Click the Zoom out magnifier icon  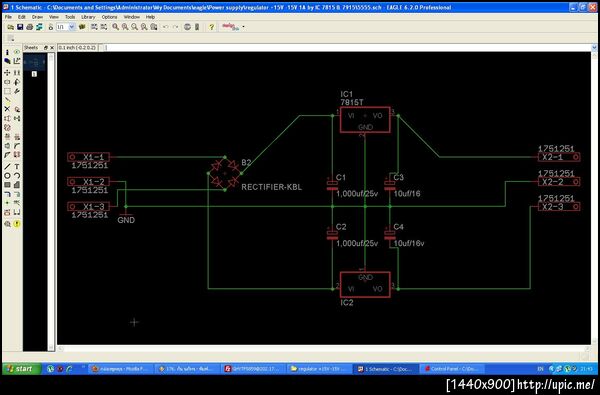[x=134, y=27]
